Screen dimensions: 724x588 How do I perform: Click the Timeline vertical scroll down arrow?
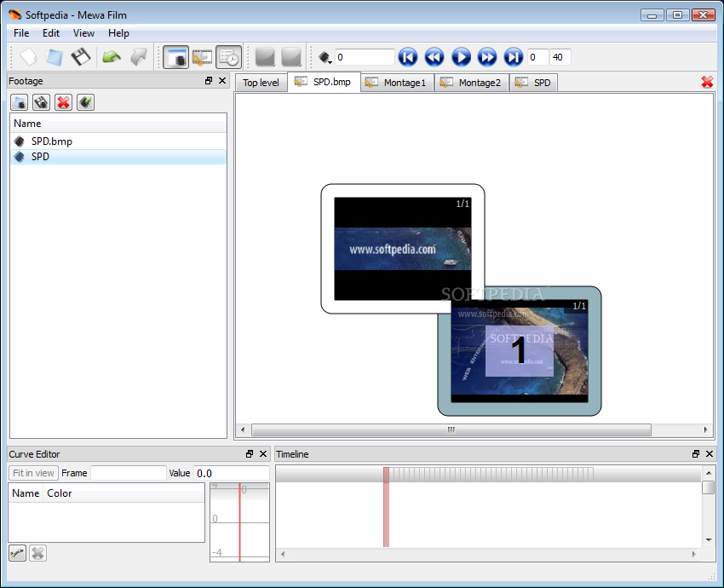point(709,540)
